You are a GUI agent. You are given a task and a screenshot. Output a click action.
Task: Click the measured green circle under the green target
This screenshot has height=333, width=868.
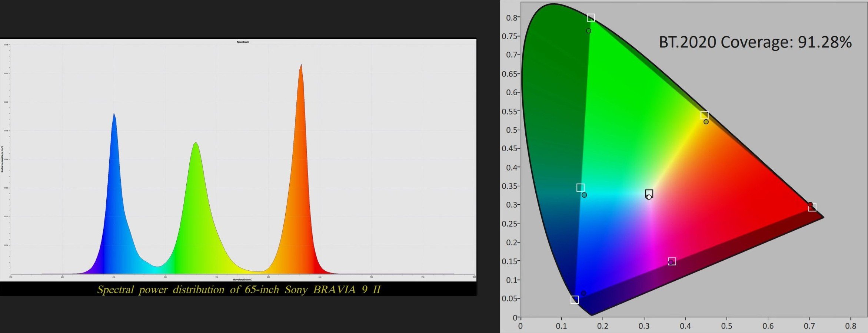589,31
